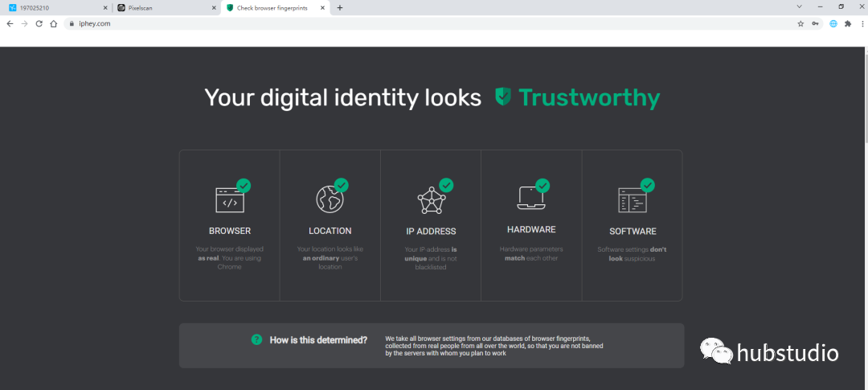Click 'Your location looks like an ordinary' text
This screenshot has height=390, width=868.
pos(330,257)
